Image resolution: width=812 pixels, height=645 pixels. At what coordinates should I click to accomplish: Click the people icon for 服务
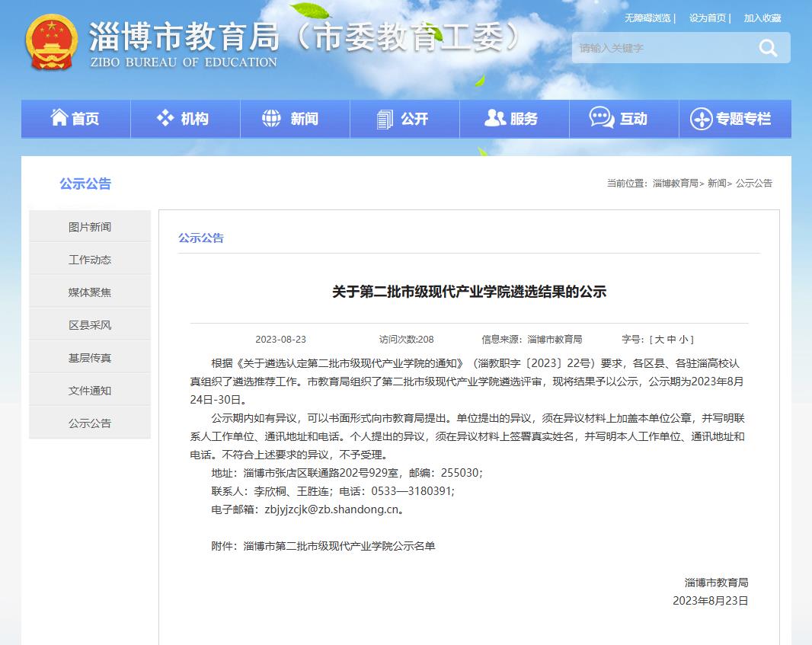click(494, 118)
